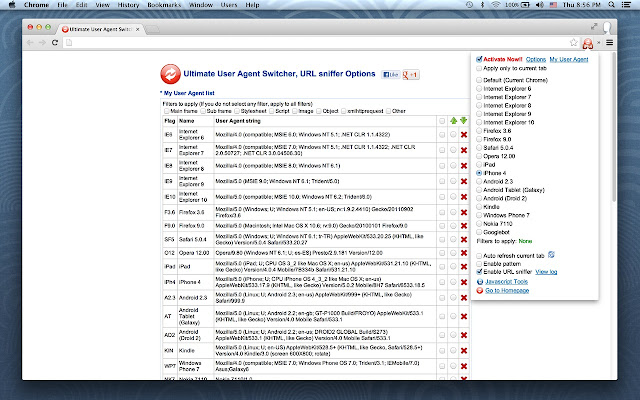
Task: Open the My User Agent link
Action: point(569,60)
